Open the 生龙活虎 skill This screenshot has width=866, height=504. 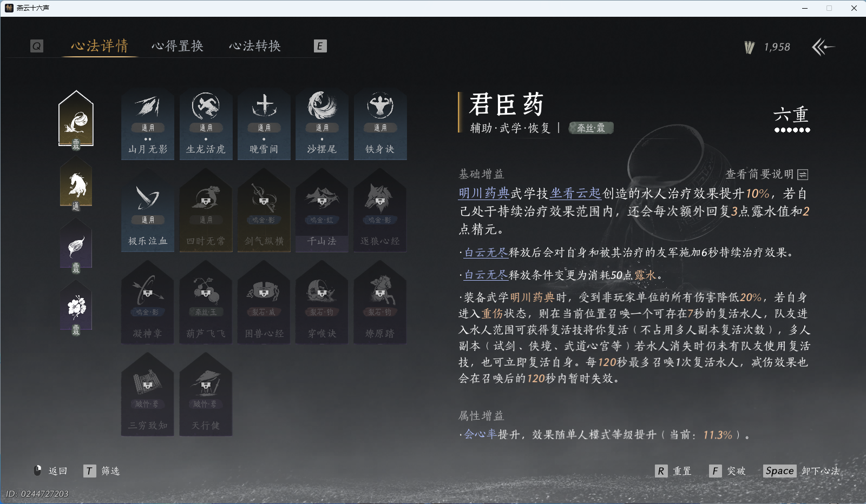[x=206, y=123]
